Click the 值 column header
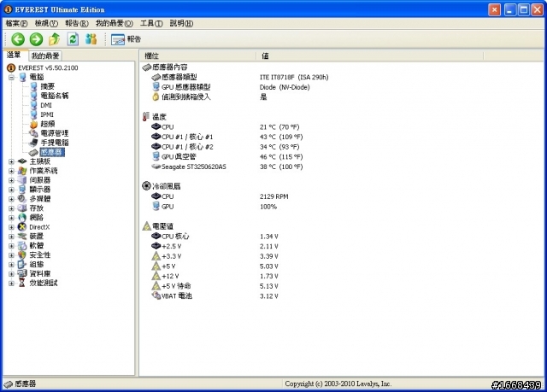The image size is (547, 392). 369,56
